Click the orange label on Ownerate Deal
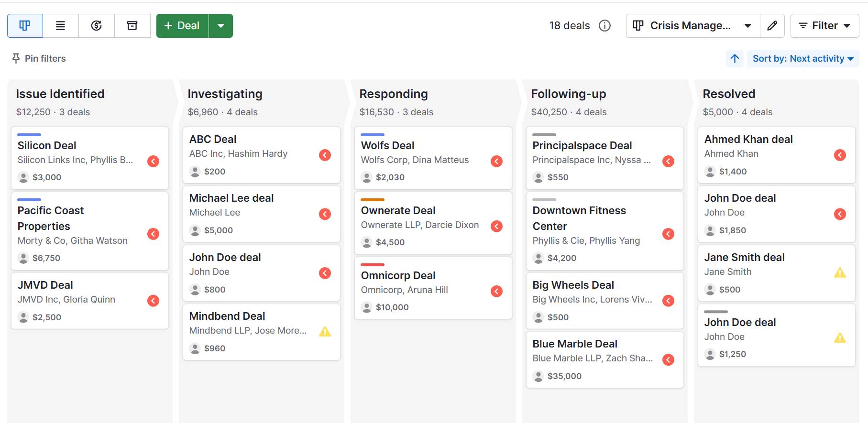Screen dimensions: 868x423 coord(372,200)
